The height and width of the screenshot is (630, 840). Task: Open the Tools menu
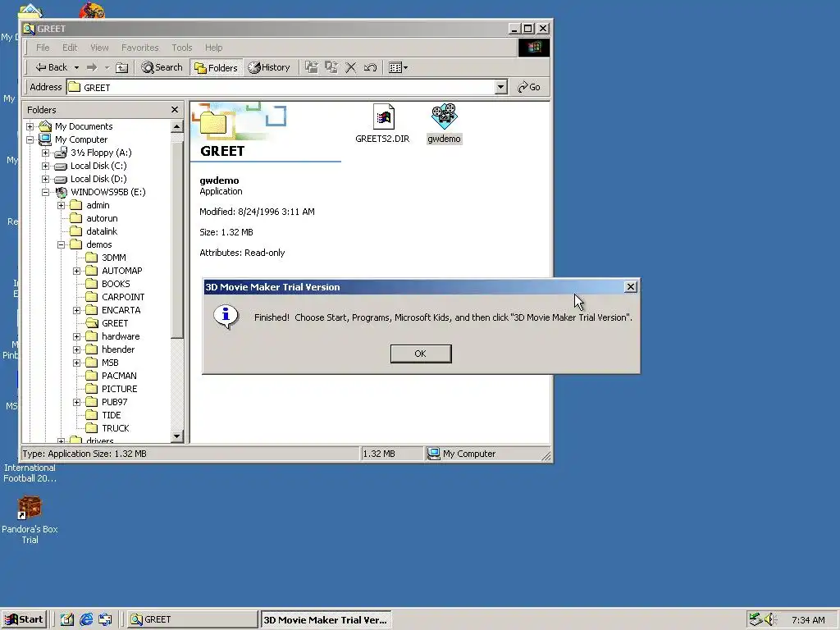click(x=181, y=48)
